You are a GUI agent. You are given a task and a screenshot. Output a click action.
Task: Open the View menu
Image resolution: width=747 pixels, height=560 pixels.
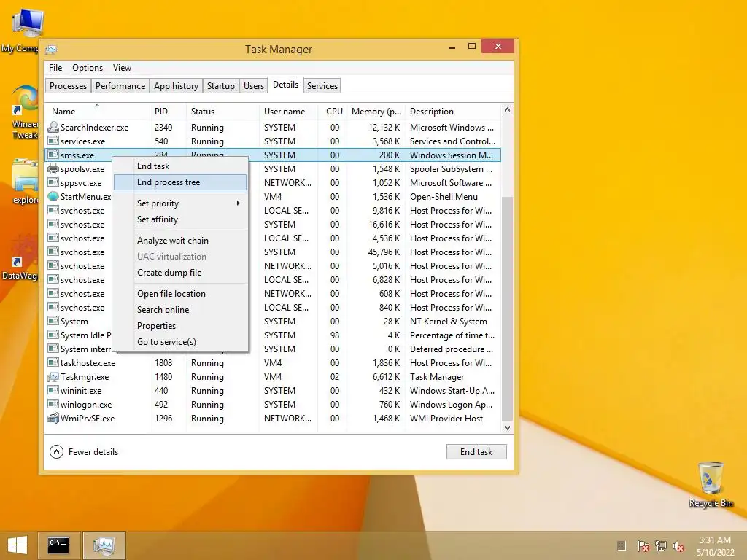(122, 68)
